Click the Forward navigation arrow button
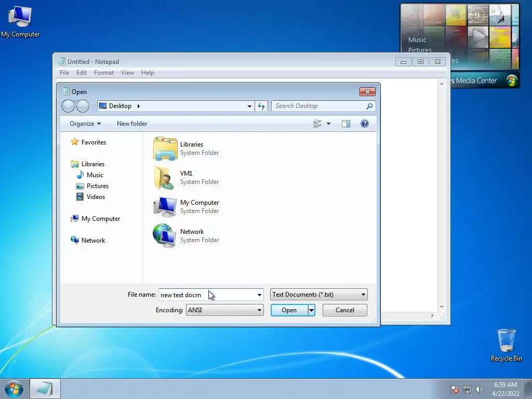 (x=83, y=106)
